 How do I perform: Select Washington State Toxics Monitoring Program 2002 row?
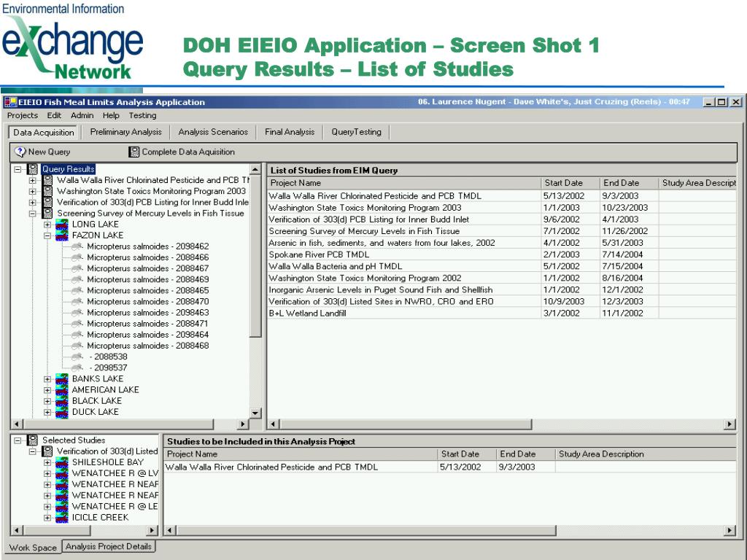502,278
